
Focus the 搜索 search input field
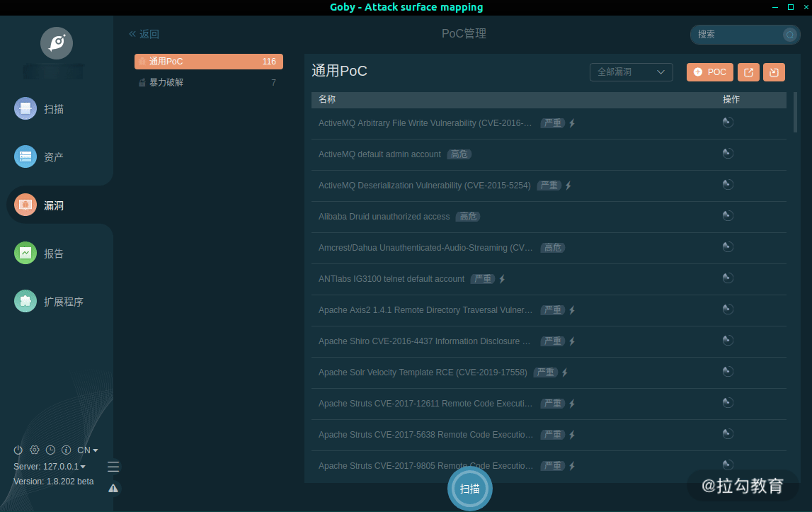coord(740,35)
